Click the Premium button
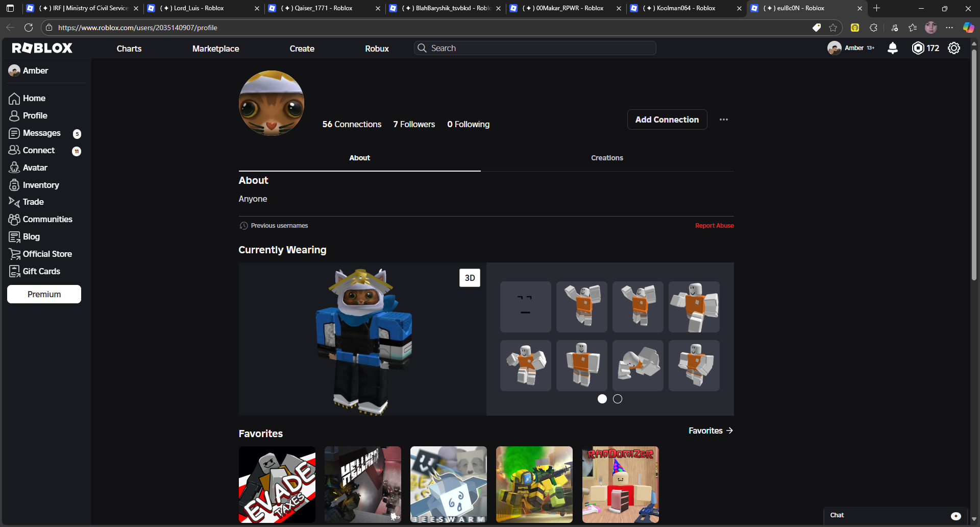This screenshot has width=980, height=527. tap(44, 294)
